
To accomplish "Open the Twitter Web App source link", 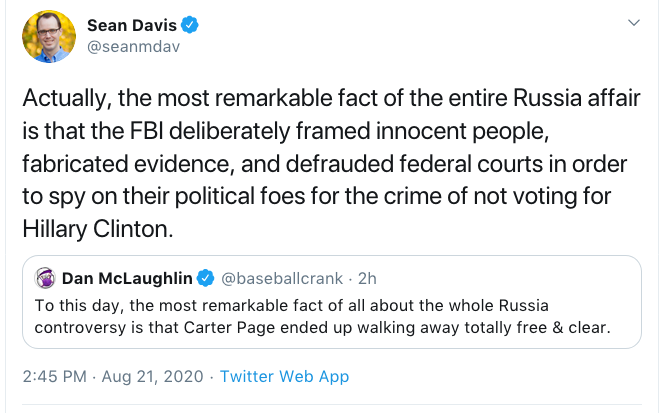I will [x=284, y=377].
